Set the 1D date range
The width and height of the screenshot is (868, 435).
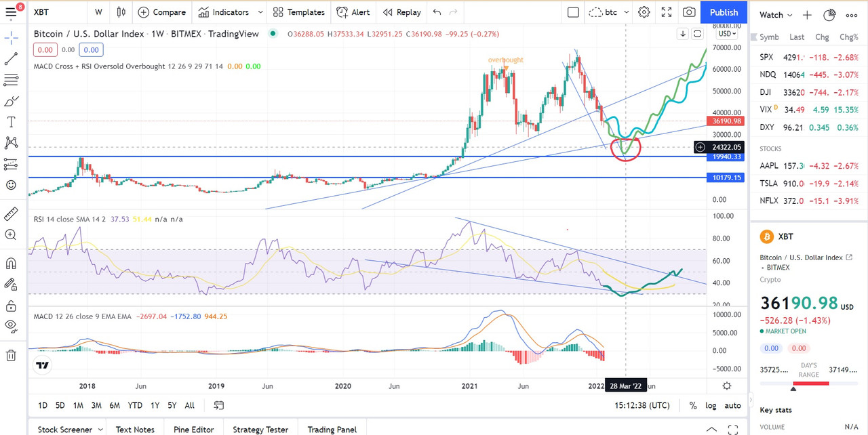click(42, 405)
